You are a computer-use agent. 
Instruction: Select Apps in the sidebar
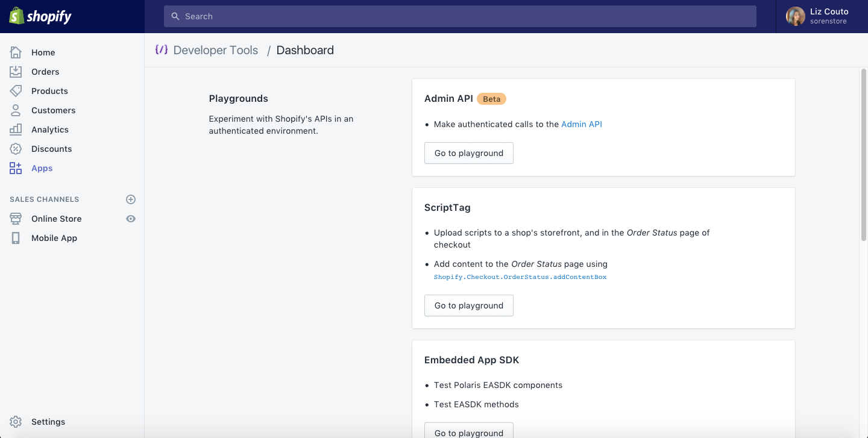click(42, 168)
